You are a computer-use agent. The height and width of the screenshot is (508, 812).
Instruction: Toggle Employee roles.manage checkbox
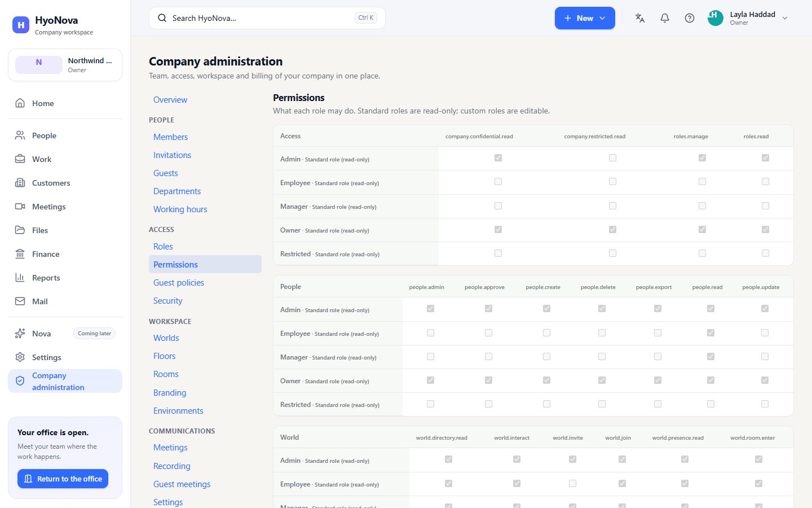point(702,182)
